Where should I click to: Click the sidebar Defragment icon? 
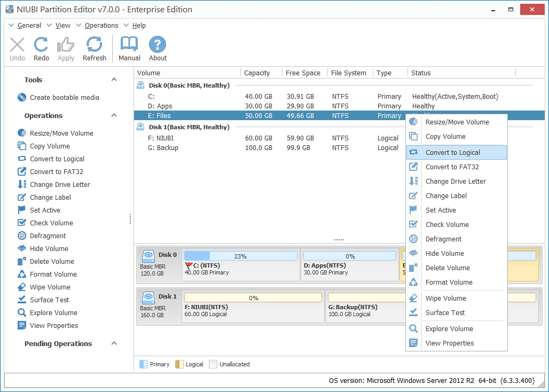click(x=22, y=236)
